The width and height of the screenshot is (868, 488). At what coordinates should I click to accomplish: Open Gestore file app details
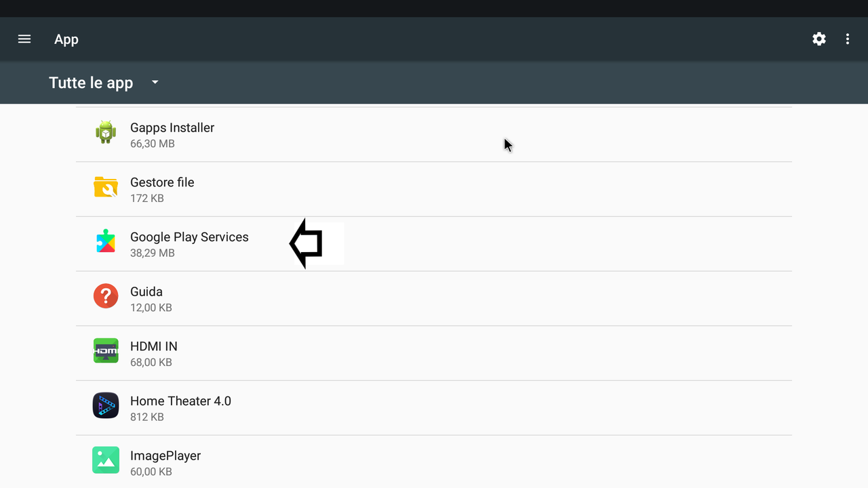tap(434, 189)
